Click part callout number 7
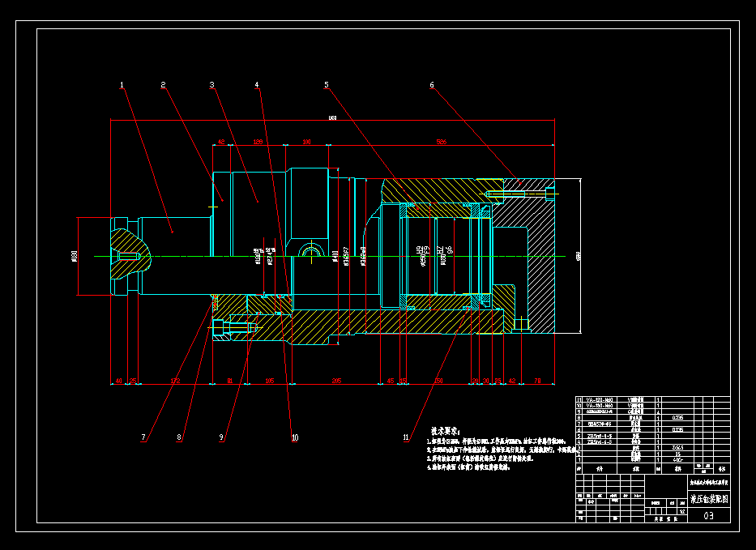Screen dimensions: 756x550 pos(143,437)
